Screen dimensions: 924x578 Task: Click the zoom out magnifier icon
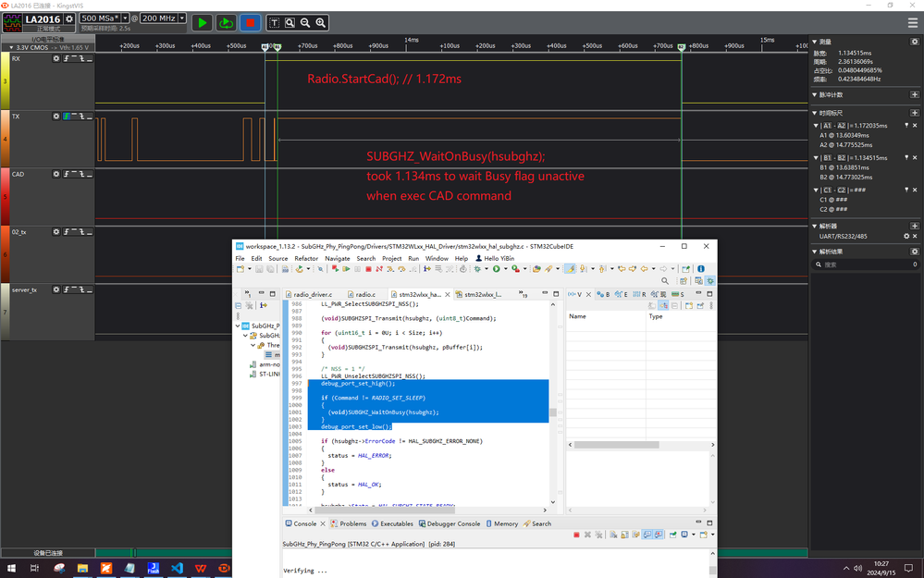click(305, 22)
